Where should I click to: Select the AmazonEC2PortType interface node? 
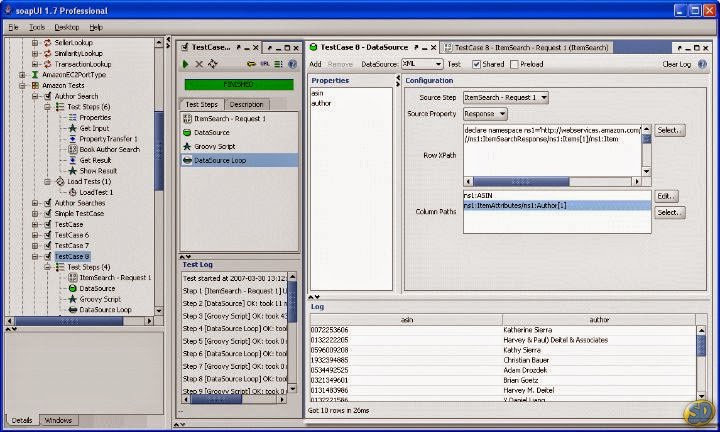coord(74,74)
